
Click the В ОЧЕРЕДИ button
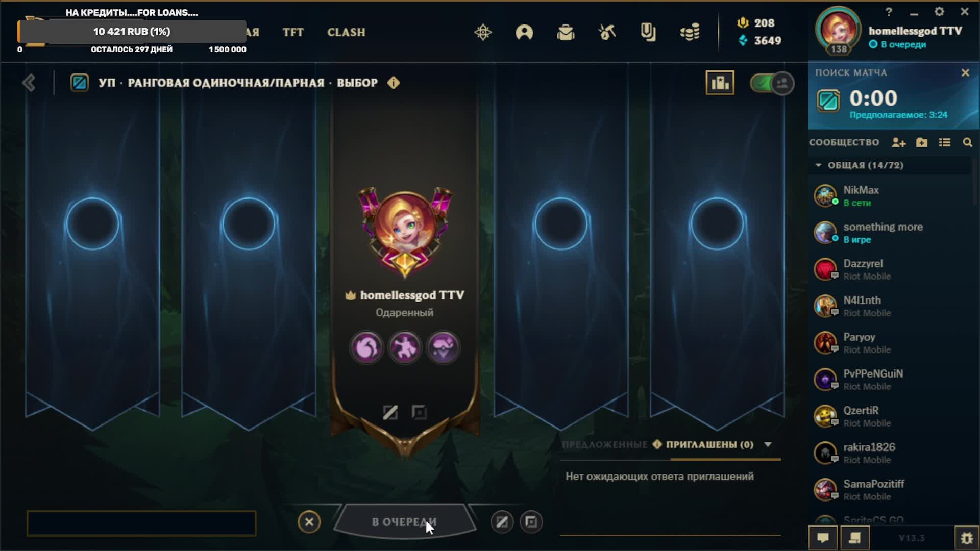(404, 522)
